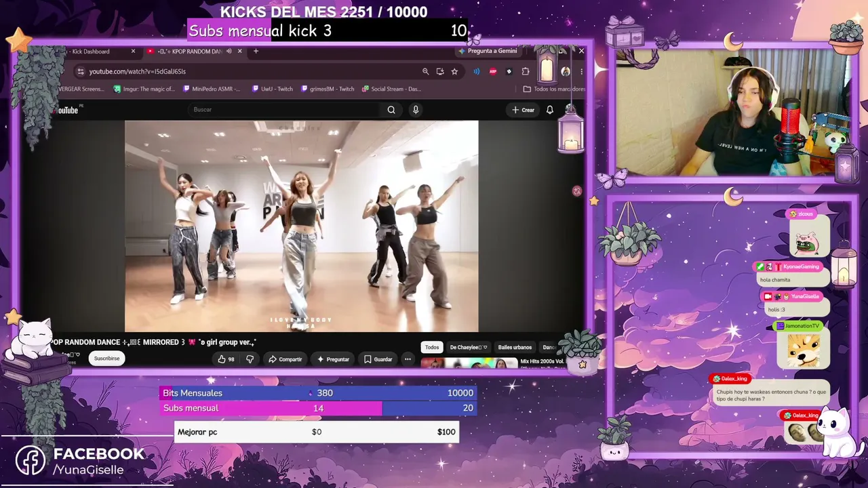Open the grimesBM - Twitch bookmark

click(327, 89)
